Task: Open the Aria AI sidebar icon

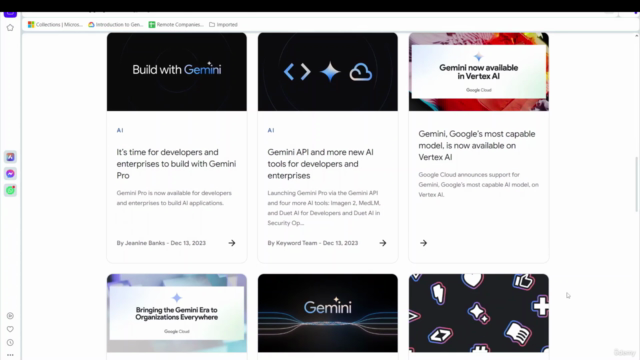Action: tap(10, 157)
